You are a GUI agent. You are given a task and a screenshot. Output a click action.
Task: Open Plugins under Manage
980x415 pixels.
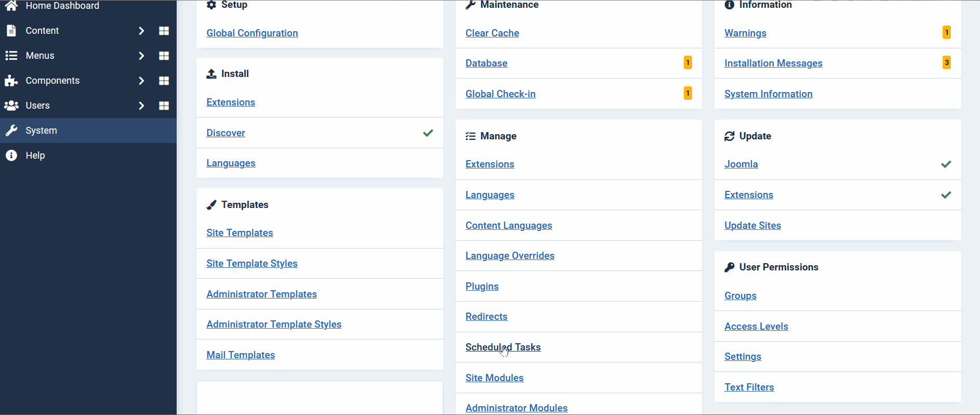point(482,287)
